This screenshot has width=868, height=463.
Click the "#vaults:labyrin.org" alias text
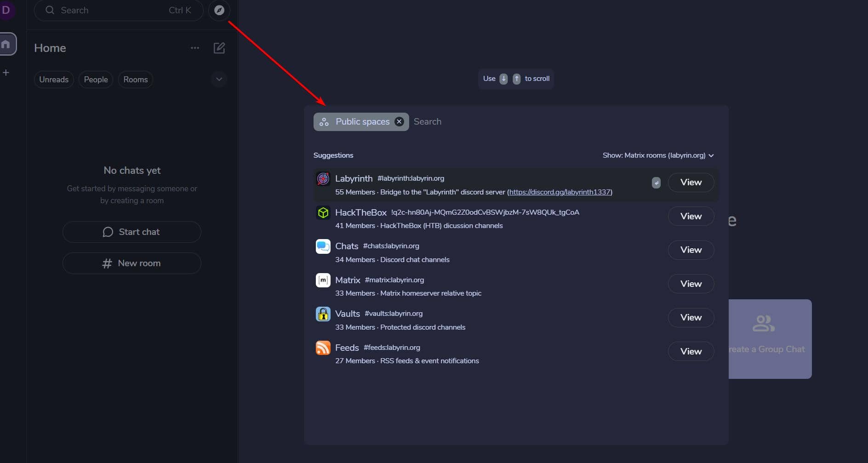(x=394, y=314)
